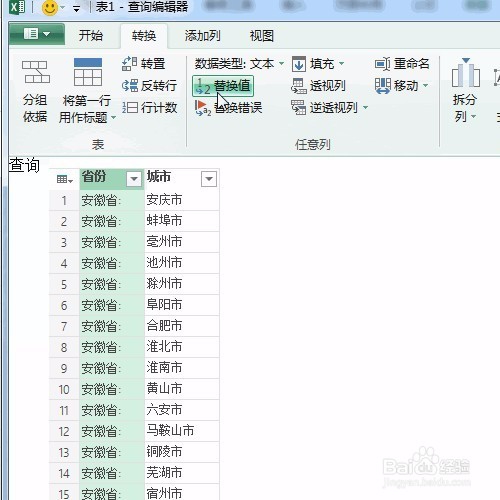The width and height of the screenshot is (500, 500).
Task: Expand the 拆分列 dropdown arrow
Action: click(x=474, y=117)
